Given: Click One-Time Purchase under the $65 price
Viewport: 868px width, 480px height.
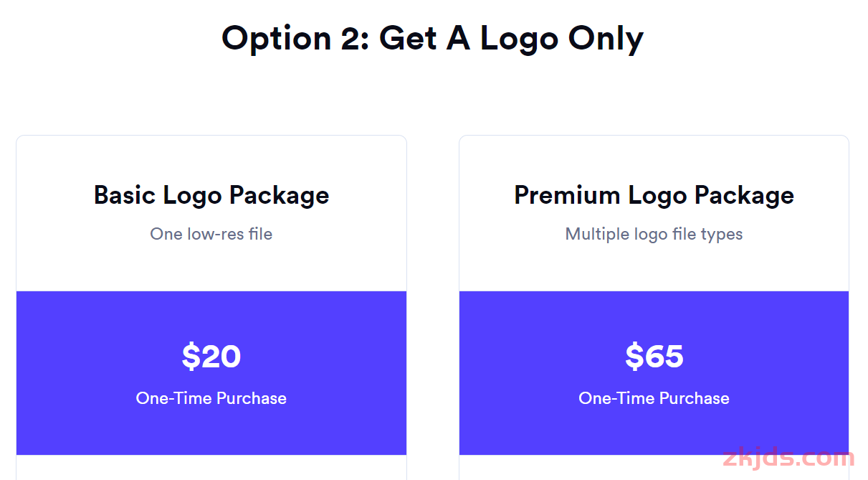Looking at the screenshot, I should pyautogui.click(x=654, y=398).
